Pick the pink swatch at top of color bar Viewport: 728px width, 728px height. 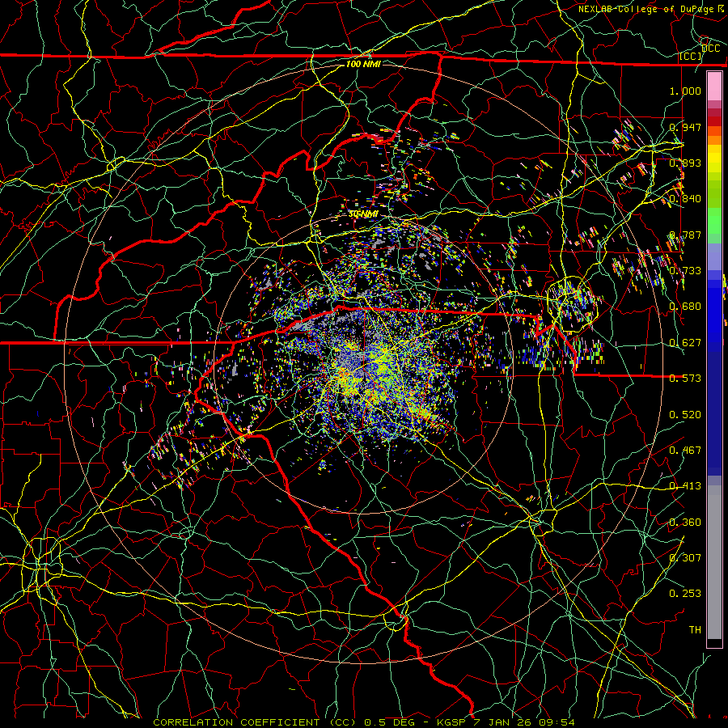tap(714, 86)
